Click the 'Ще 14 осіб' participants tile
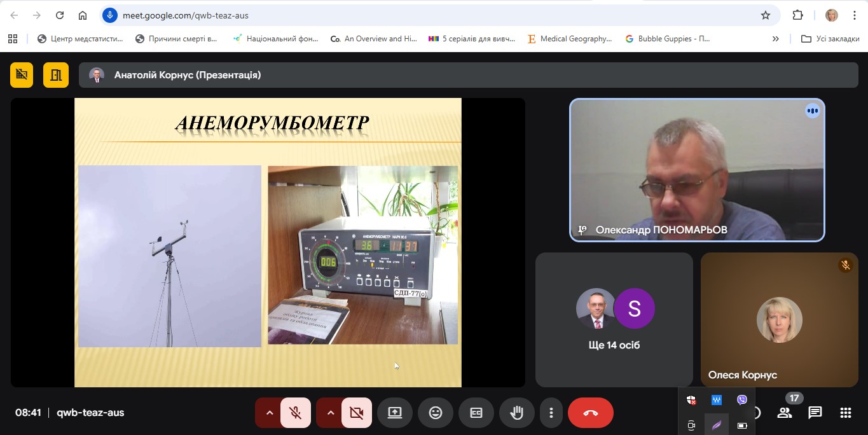The height and width of the screenshot is (435, 868). click(614, 320)
